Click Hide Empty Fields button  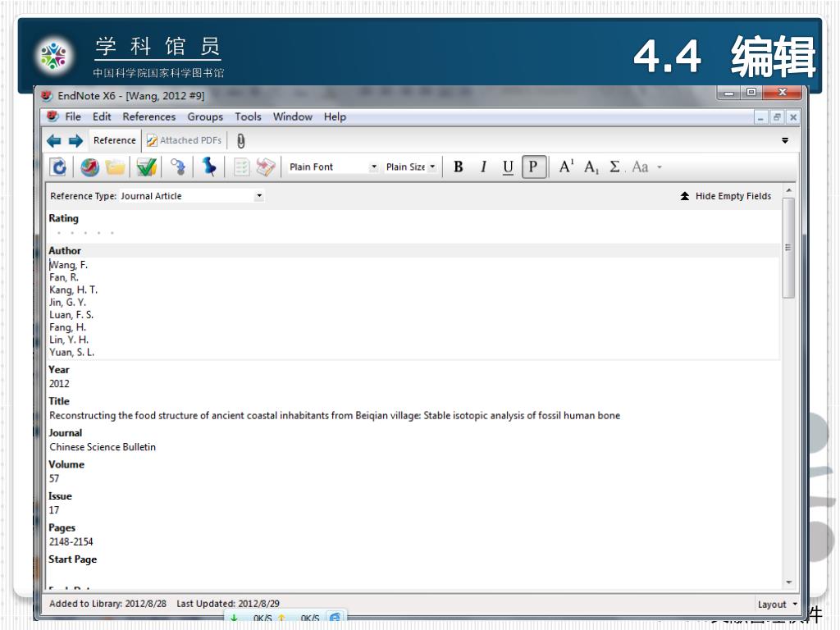point(726,196)
